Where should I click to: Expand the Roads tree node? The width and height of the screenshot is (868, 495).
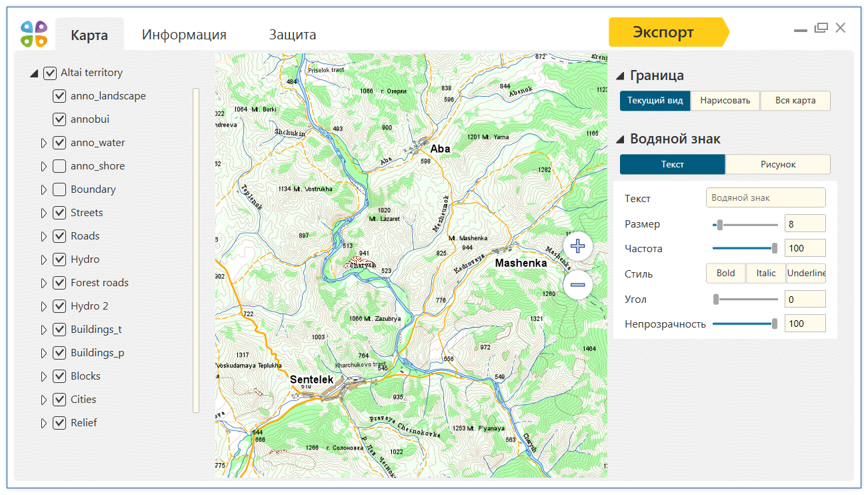coord(44,236)
